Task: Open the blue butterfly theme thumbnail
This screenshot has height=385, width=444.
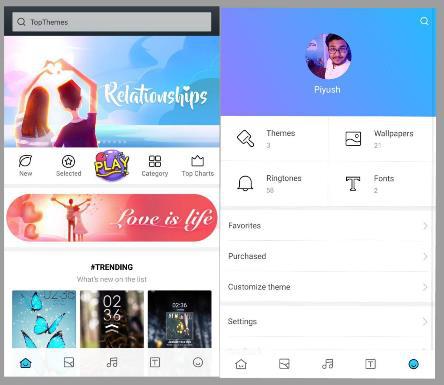Action: coord(44,319)
